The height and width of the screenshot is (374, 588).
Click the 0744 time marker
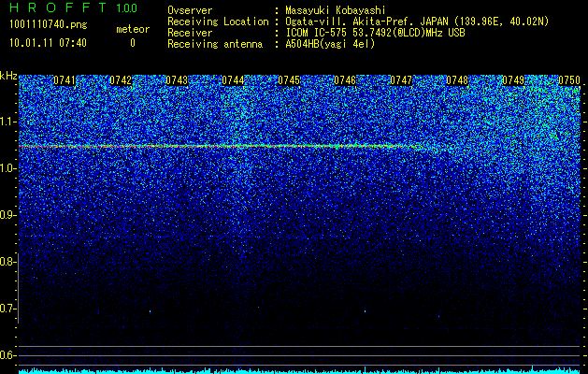point(233,80)
